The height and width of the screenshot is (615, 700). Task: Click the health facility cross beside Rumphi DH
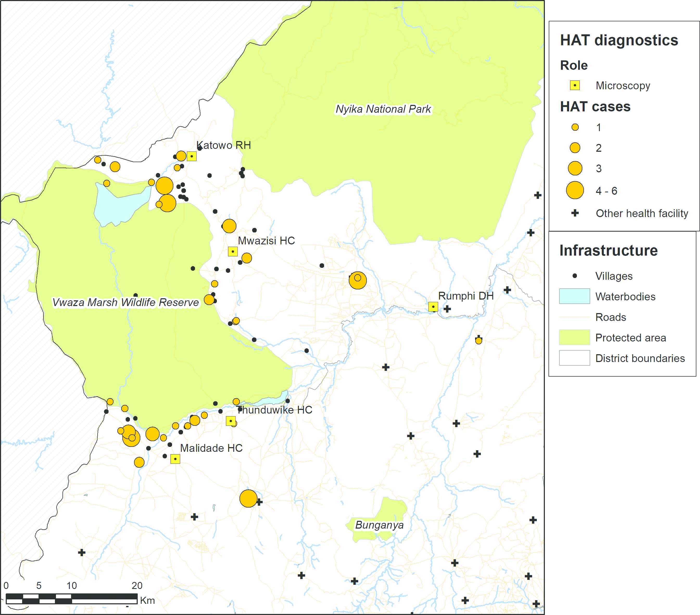[447, 309]
